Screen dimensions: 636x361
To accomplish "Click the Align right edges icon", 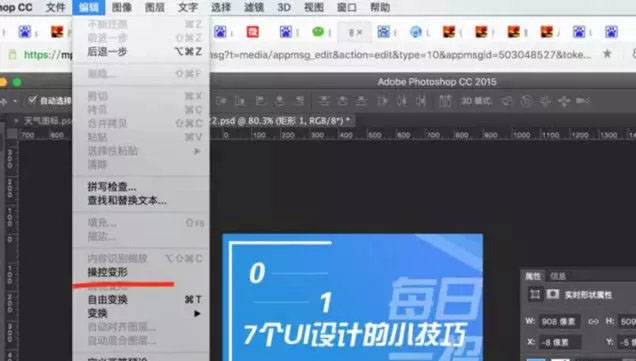I will click(x=299, y=101).
